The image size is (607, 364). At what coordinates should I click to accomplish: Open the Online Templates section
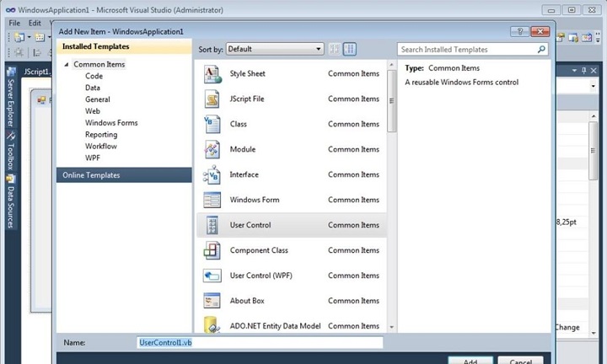coord(124,175)
